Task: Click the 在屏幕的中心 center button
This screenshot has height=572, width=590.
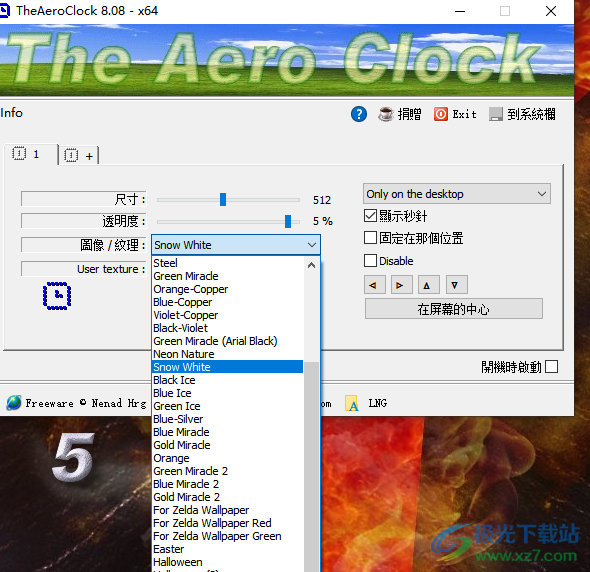Action: click(x=453, y=309)
